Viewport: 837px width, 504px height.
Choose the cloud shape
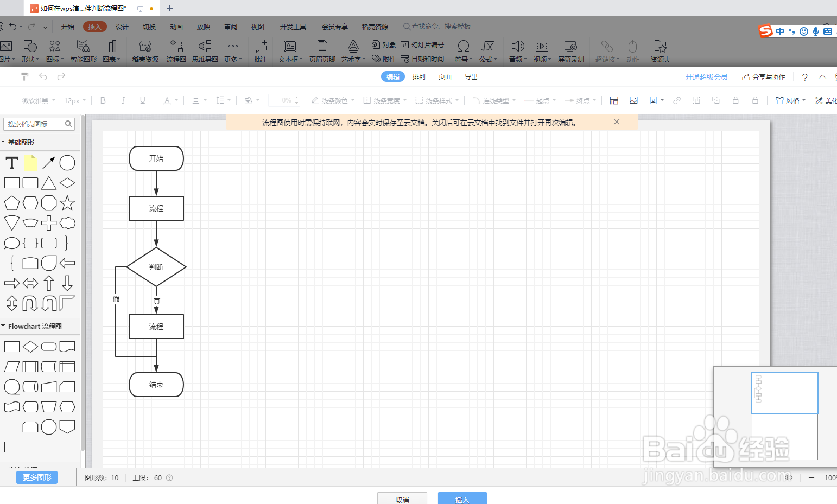click(x=67, y=223)
